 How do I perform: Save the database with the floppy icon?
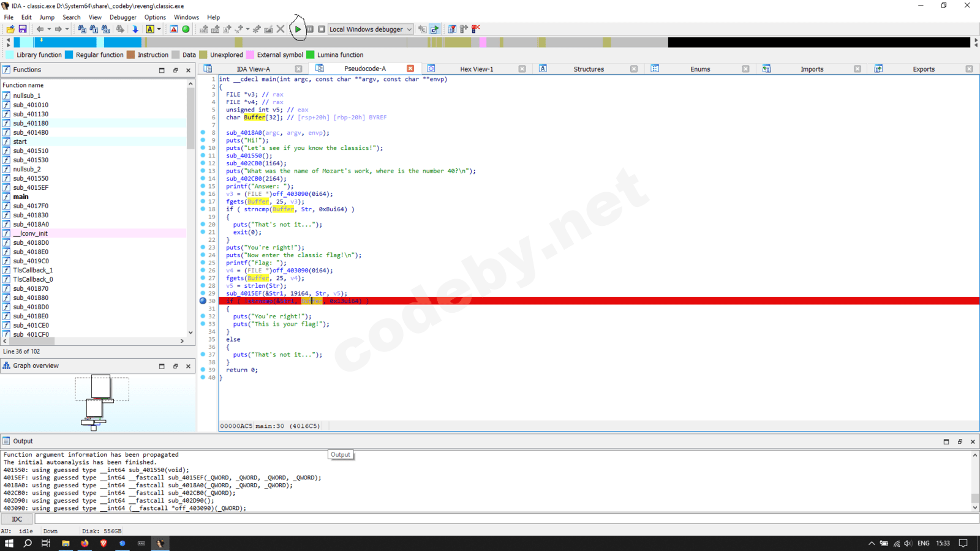[23, 29]
